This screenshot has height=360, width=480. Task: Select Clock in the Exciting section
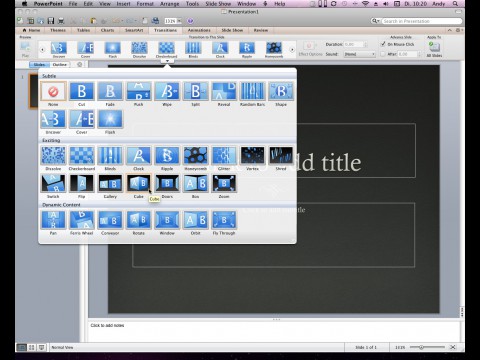coord(139,155)
